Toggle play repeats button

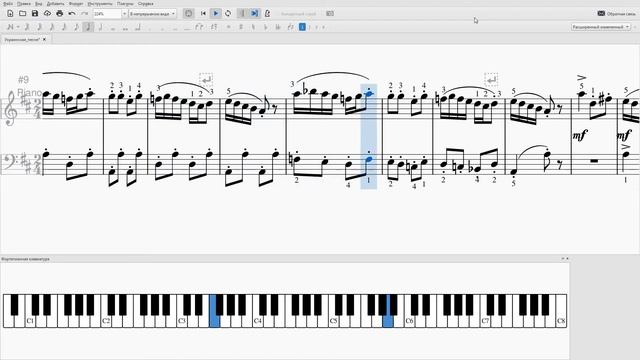(242, 13)
